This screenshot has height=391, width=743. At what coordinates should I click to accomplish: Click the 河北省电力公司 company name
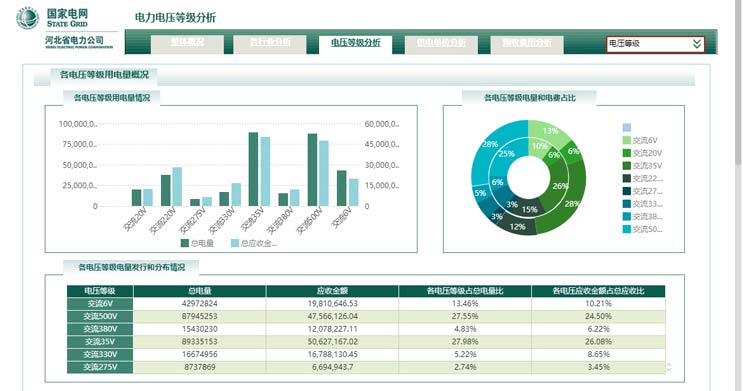coord(75,40)
